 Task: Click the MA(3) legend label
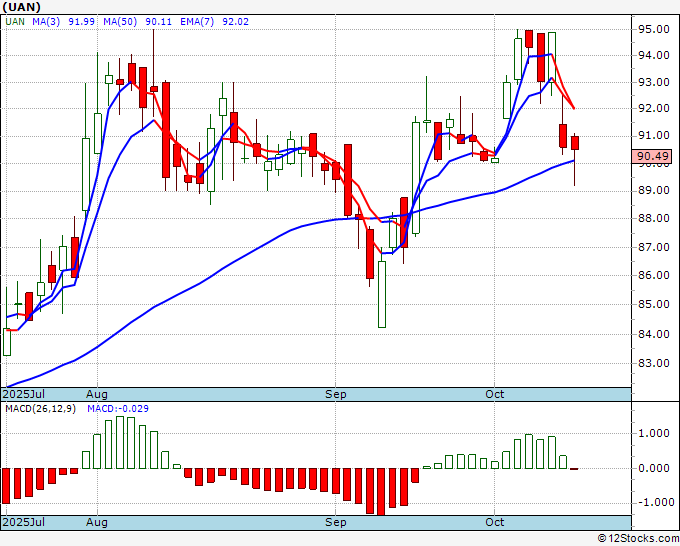click(46, 21)
